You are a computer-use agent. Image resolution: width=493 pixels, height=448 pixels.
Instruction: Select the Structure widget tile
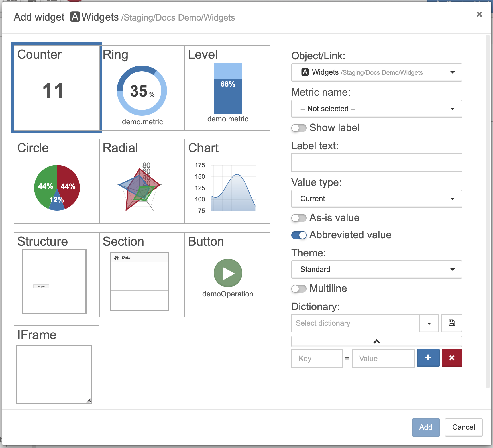tap(56, 275)
